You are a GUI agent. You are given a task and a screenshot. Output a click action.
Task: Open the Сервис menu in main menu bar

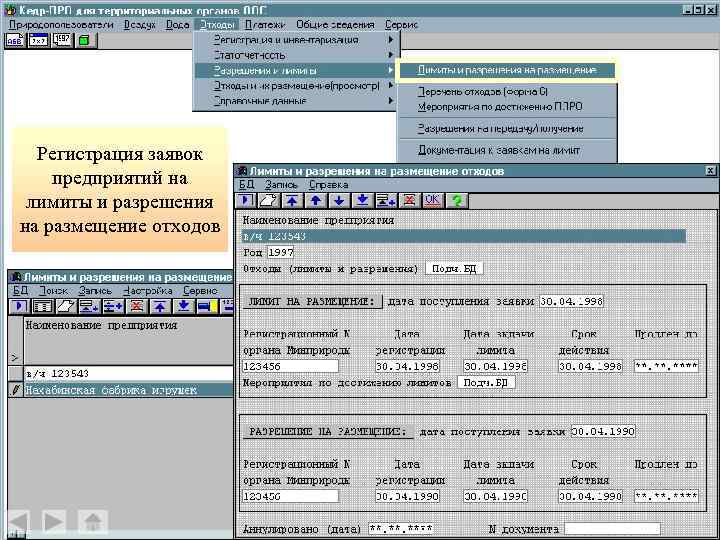[401, 25]
